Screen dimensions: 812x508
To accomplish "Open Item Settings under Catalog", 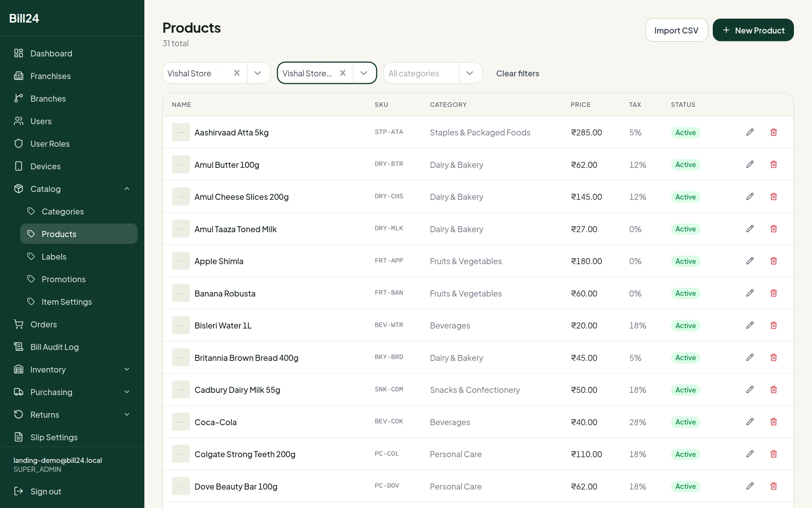I will (79, 302).
